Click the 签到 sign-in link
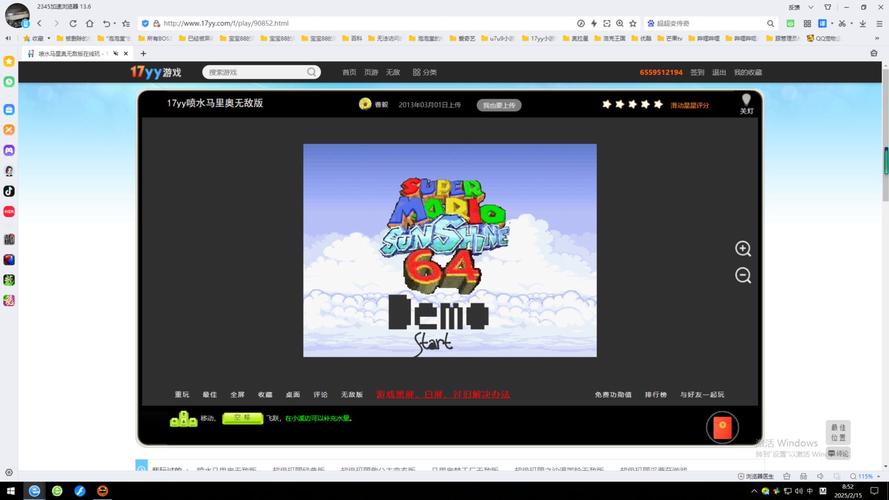Viewport: 889px width, 500px height. pyautogui.click(x=697, y=72)
